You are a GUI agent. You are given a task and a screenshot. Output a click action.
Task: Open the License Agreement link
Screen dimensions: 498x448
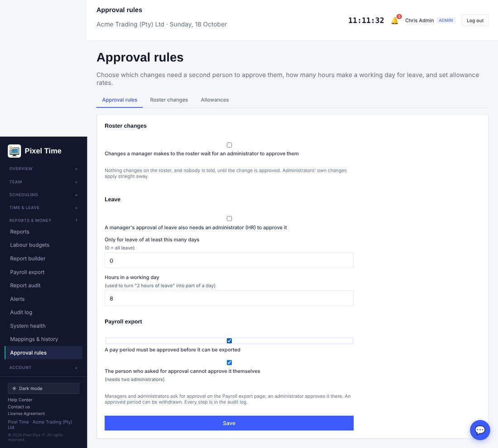tap(26, 414)
